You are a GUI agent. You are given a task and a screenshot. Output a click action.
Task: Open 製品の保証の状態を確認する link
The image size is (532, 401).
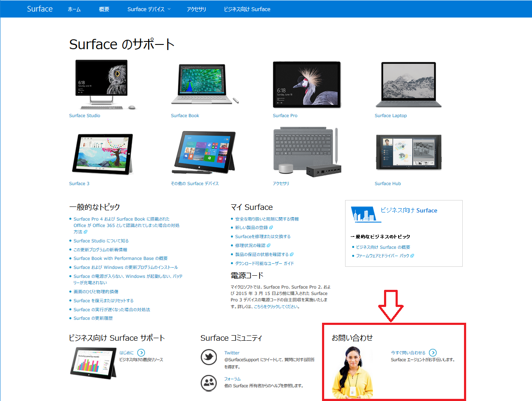(x=264, y=254)
